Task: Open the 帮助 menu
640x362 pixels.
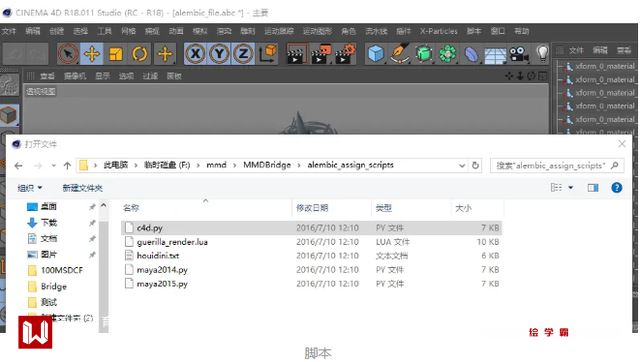Action: pos(521,31)
